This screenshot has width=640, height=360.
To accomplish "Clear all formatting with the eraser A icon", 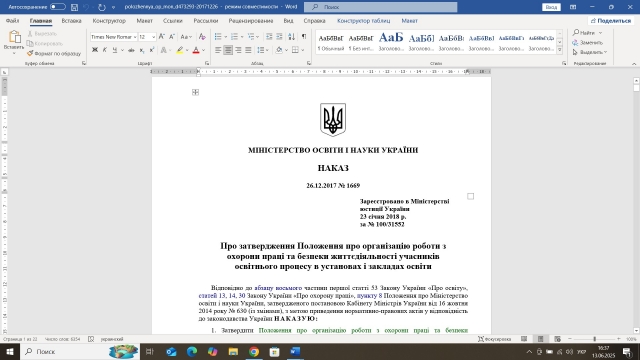I will [x=202, y=37].
